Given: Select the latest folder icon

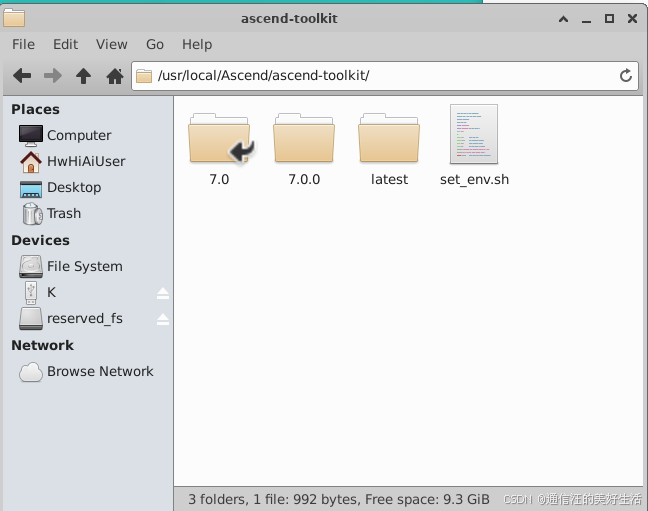Looking at the screenshot, I should (x=389, y=138).
